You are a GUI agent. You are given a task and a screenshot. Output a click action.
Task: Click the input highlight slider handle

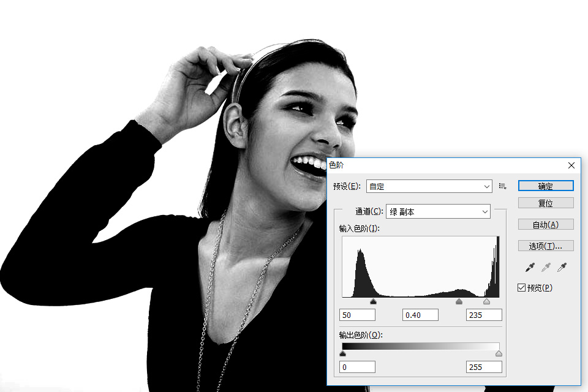tap(486, 301)
